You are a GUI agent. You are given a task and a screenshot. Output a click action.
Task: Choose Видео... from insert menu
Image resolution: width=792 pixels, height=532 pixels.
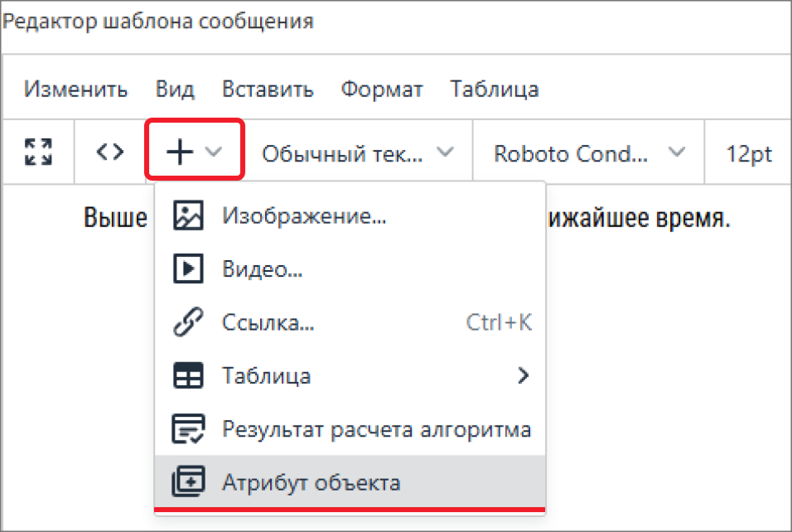[350, 268]
